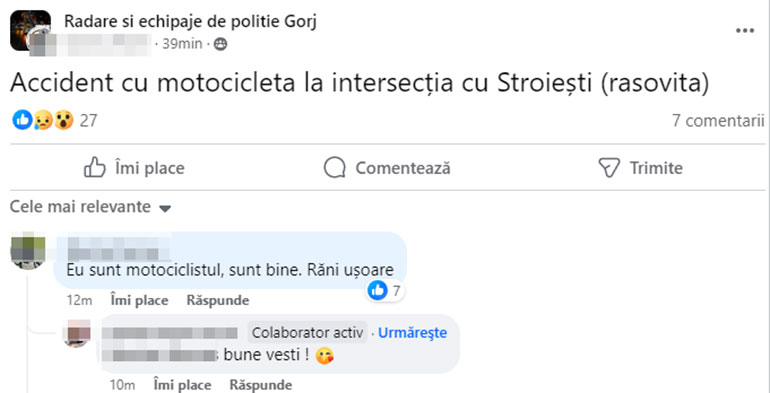Click the public audience globe icon
Screen dimensions: 770x393
click(x=220, y=44)
